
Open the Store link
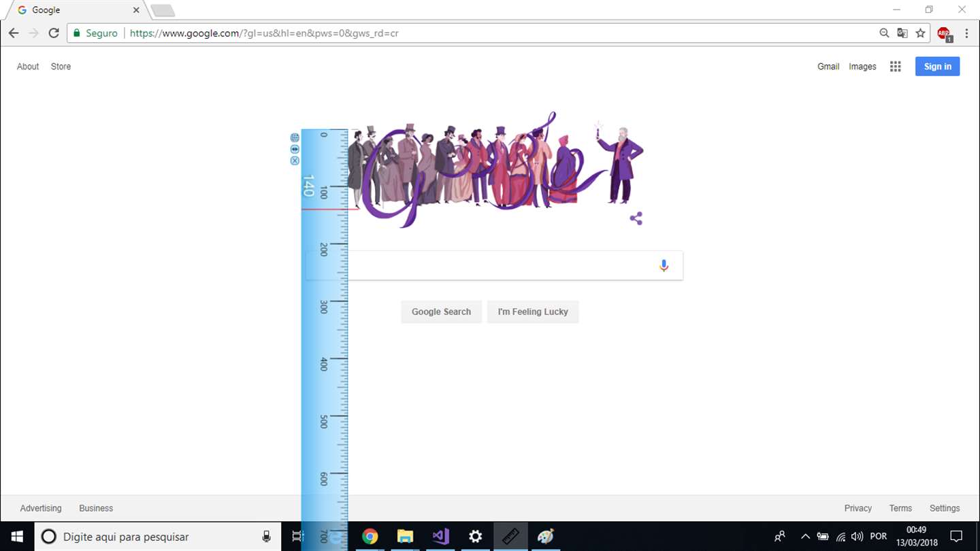click(x=61, y=67)
